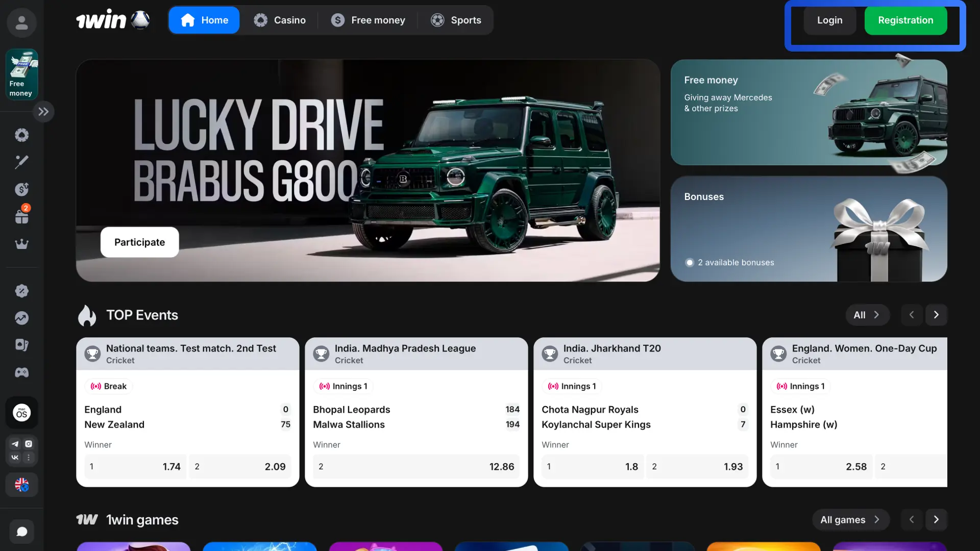The image size is (980, 551).
Task: Open the gift bonuses icon with badge
Action: pos(21,215)
